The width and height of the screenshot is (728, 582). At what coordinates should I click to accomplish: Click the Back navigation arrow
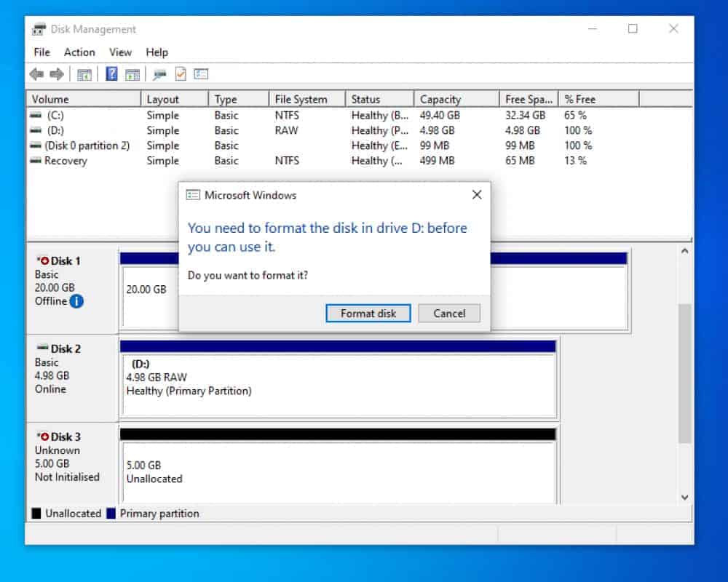(35, 73)
